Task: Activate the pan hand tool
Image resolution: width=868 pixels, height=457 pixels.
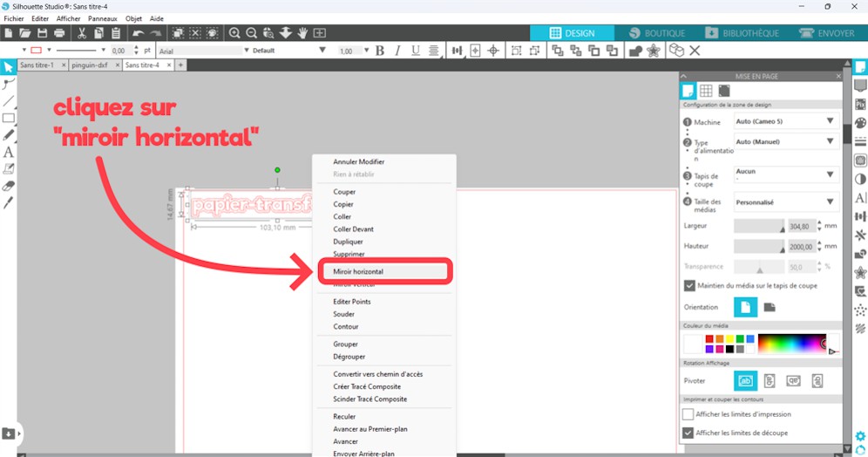Action: (x=302, y=33)
